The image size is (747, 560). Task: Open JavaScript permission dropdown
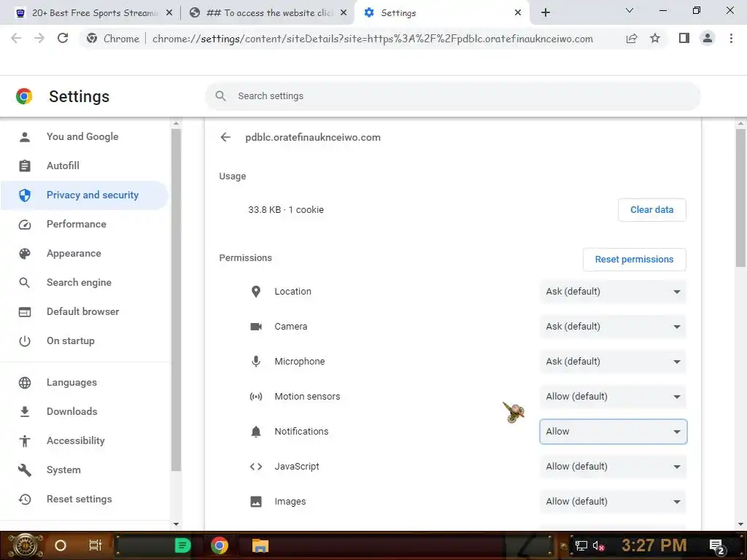click(613, 467)
